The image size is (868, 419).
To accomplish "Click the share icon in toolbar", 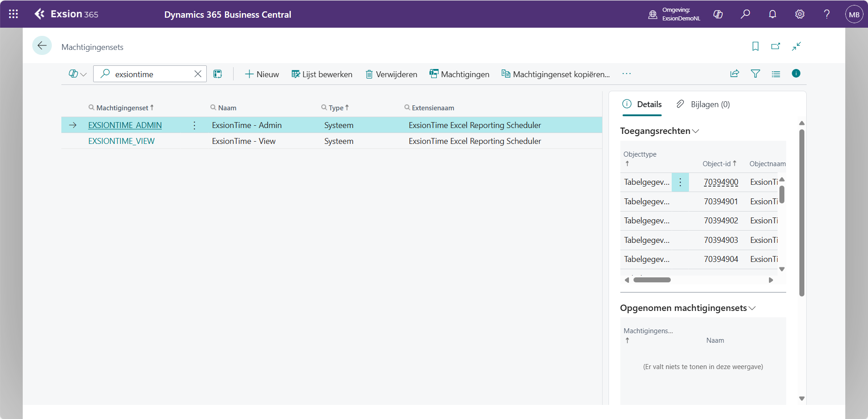I will [x=735, y=74].
